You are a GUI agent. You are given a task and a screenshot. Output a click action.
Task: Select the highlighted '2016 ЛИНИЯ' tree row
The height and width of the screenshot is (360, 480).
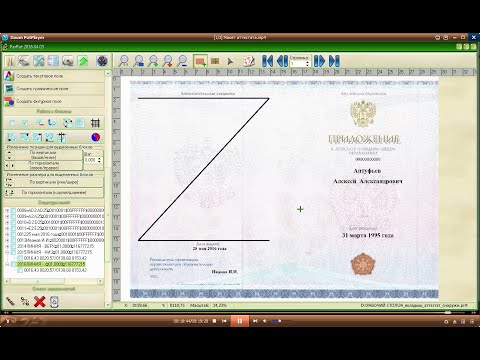(51, 264)
